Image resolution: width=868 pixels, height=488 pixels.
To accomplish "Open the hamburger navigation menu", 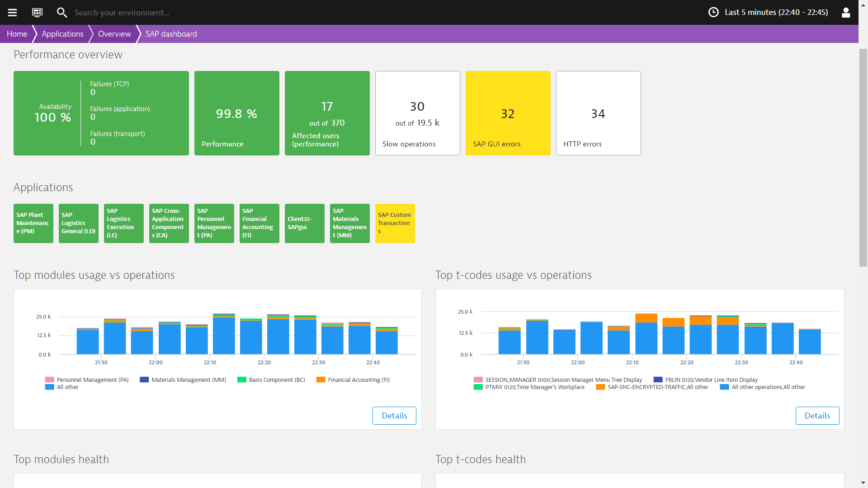I will [12, 12].
